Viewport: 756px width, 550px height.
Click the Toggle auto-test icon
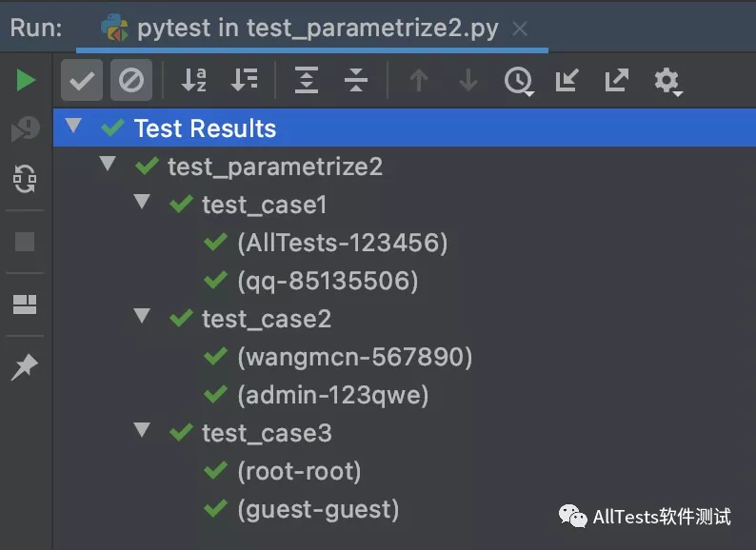26,178
